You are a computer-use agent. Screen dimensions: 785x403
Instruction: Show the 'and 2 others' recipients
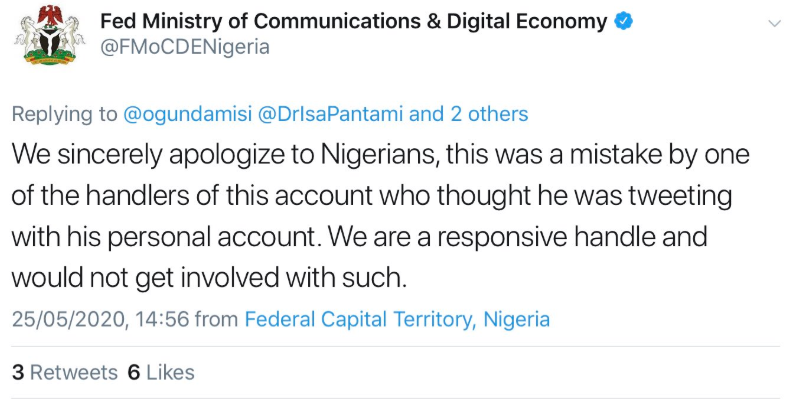(x=469, y=114)
